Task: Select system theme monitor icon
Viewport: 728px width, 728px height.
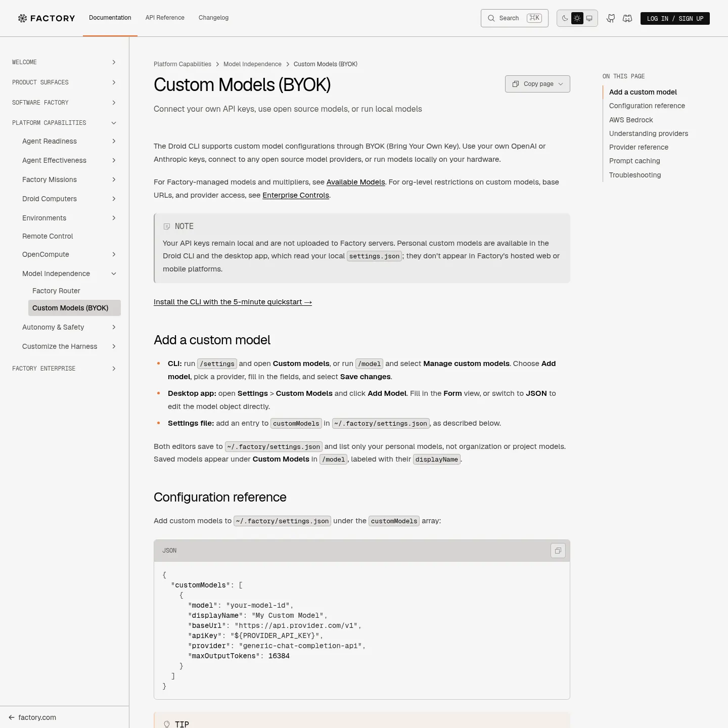Action: [589, 18]
